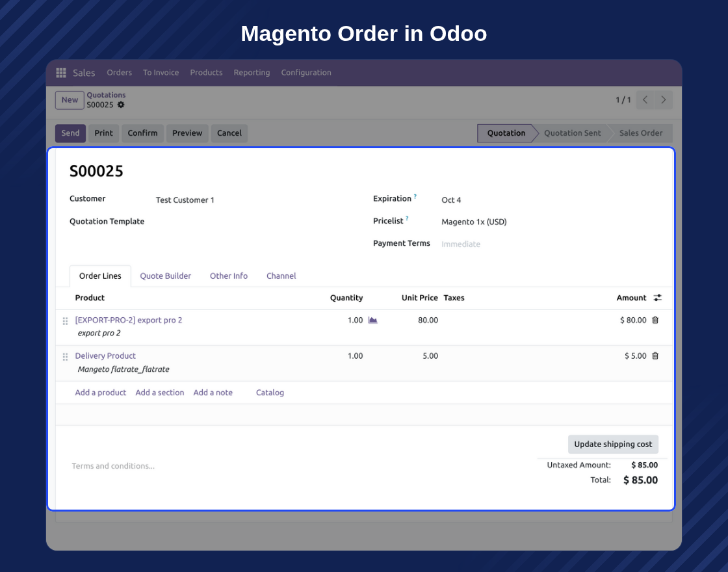
Task: Click the Preview button
Action: click(x=187, y=133)
